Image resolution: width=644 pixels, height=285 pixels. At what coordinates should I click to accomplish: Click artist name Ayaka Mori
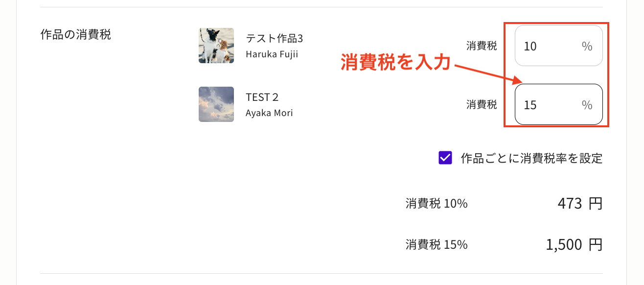pos(269,113)
